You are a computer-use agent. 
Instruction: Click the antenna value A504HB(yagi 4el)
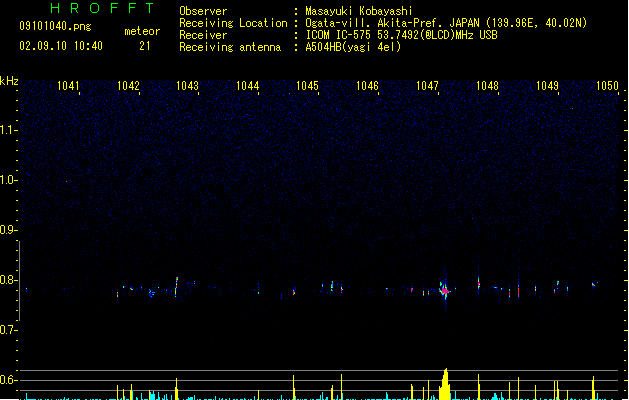click(x=353, y=47)
